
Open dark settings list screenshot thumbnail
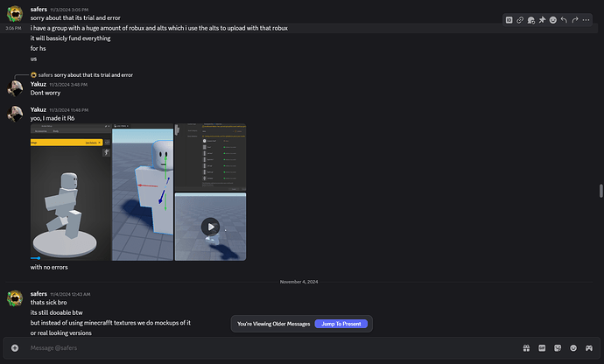pos(210,157)
